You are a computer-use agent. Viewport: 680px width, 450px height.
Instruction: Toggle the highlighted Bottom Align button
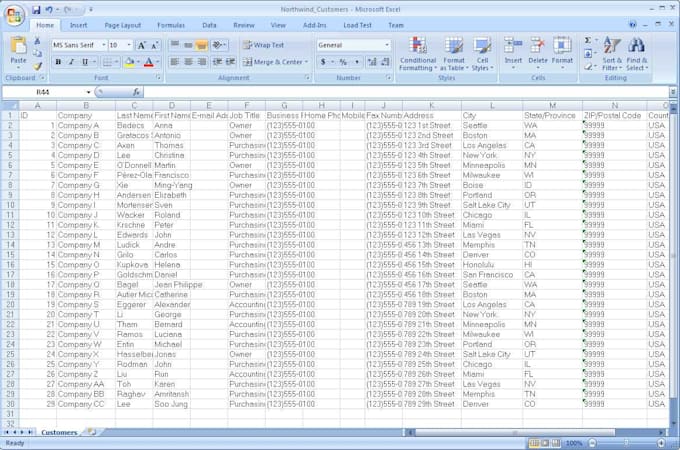(x=202, y=45)
